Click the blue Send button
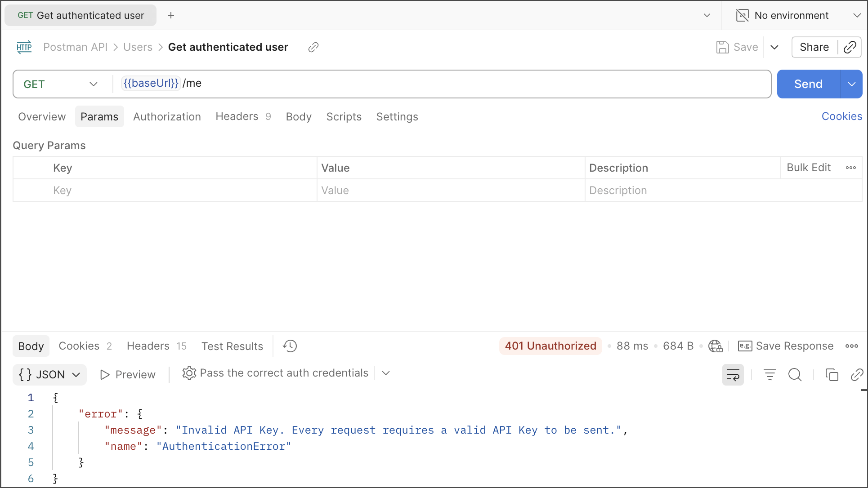868x488 pixels. click(808, 84)
